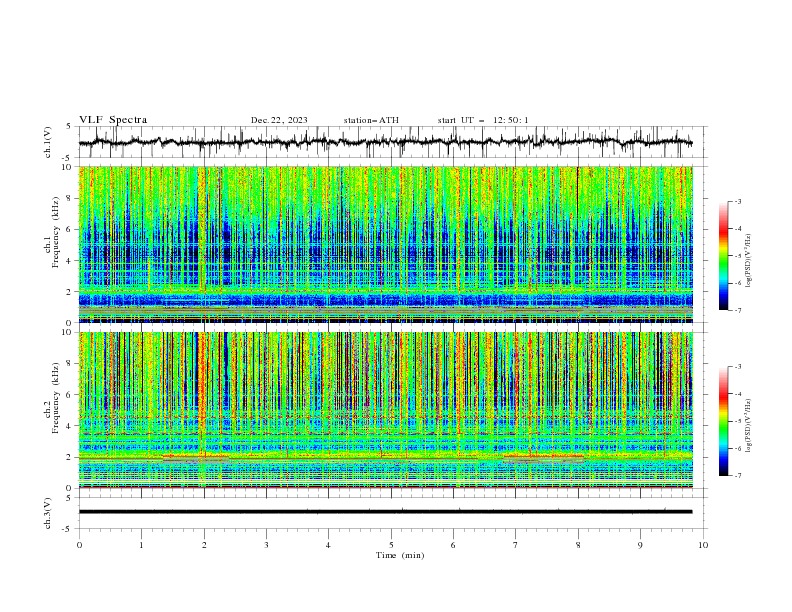Click the "-3" label on ch.1 colorbar
The width and height of the screenshot is (792, 612).
click(x=738, y=201)
